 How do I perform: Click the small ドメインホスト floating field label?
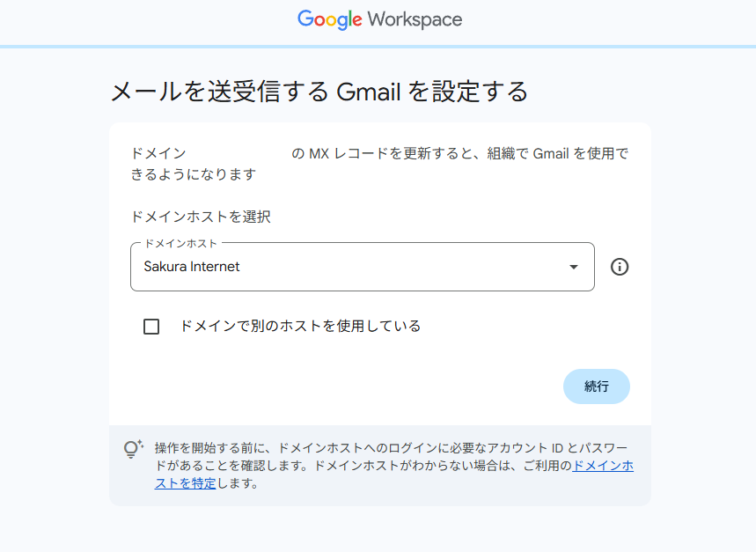(180, 243)
